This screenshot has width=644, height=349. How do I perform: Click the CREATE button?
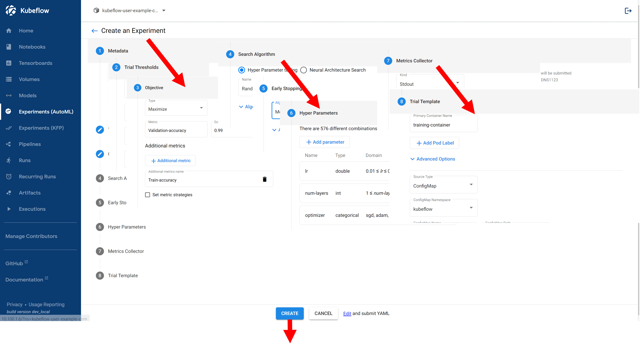click(x=290, y=313)
